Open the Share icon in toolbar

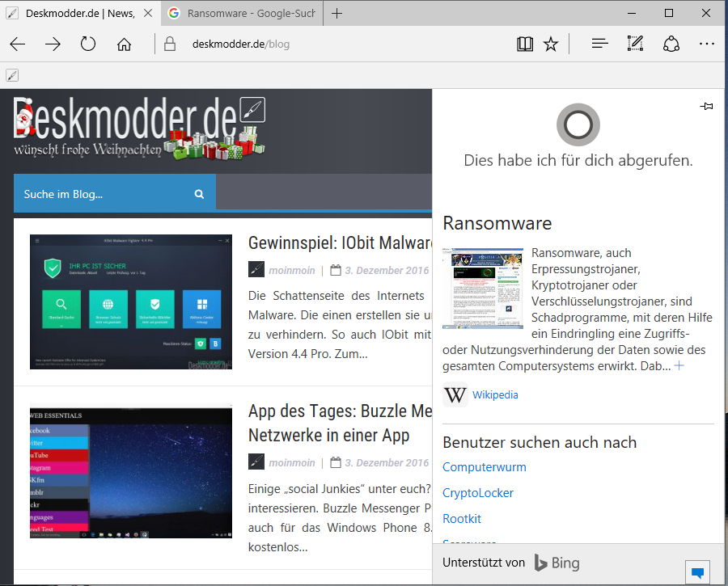coord(671,44)
